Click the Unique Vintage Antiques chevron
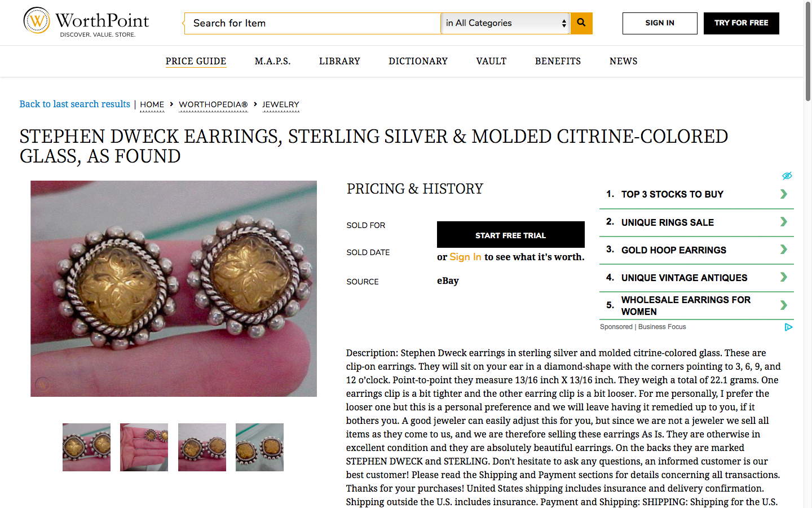 783,277
